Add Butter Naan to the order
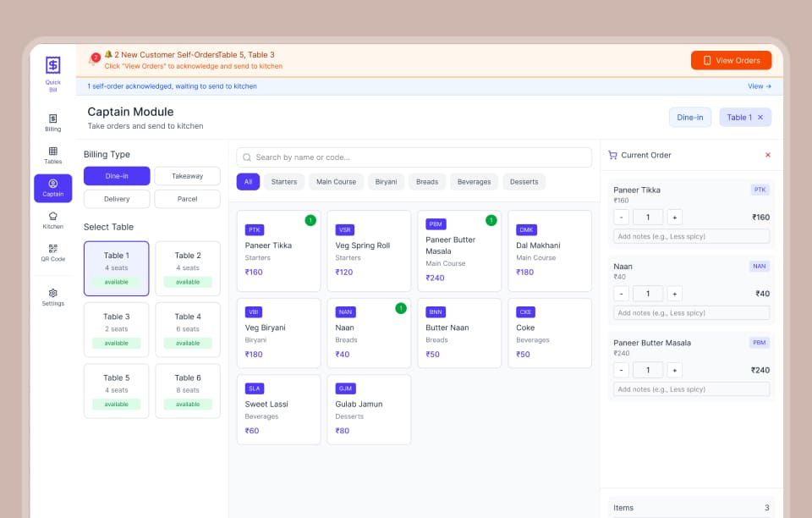Viewport: 812px width, 518px height. (x=459, y=333)
